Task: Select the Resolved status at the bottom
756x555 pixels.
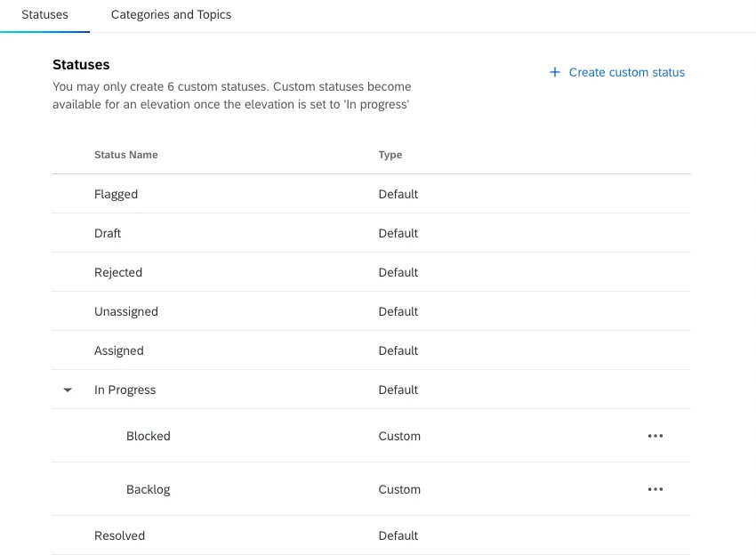Action: 120,535
